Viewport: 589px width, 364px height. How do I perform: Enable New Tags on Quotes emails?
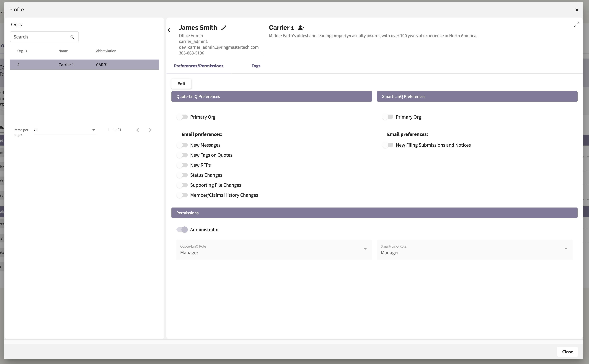[x=182, y=155]
